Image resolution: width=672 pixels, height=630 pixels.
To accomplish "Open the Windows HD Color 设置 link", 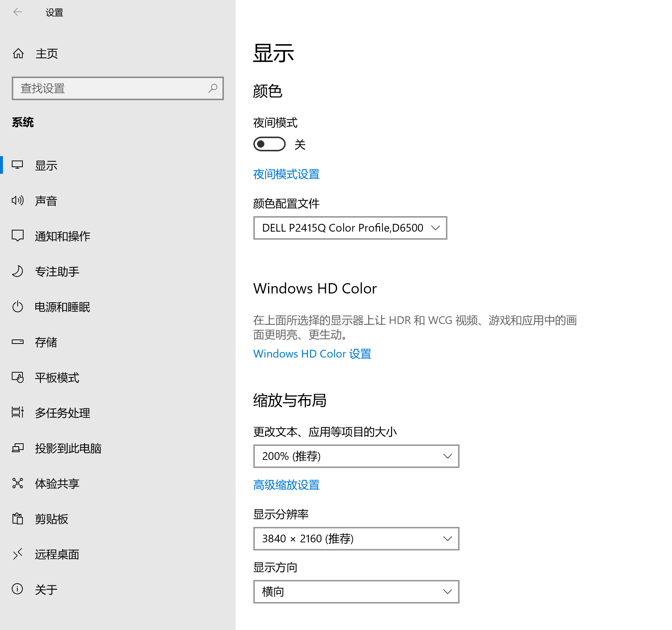I will (312, 354).
